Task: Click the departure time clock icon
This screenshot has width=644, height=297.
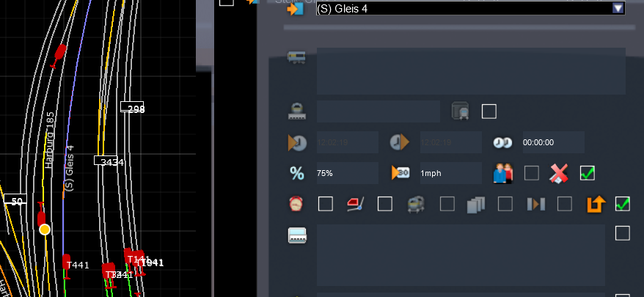Action: 399,142
